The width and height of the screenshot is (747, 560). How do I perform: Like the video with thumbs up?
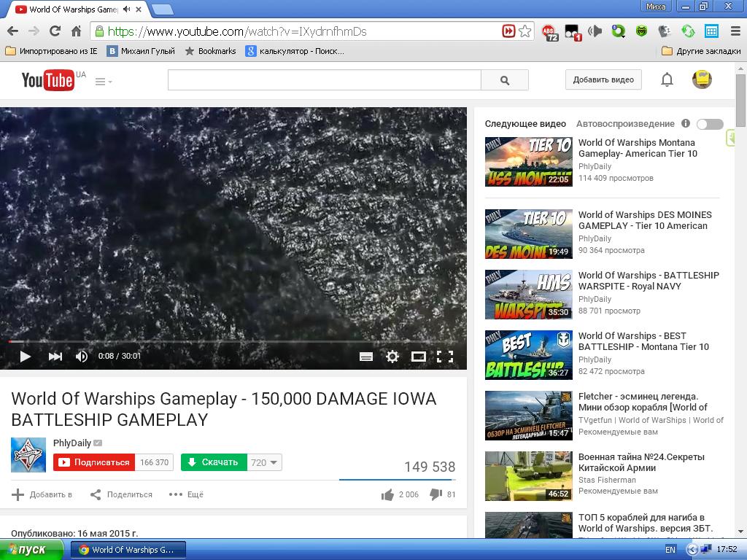[387, 494]
